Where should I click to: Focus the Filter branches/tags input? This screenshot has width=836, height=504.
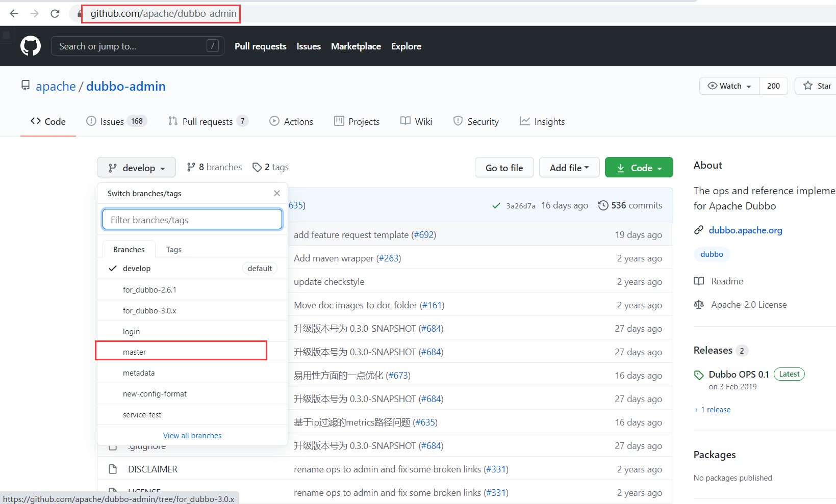(x=192, y=220)
